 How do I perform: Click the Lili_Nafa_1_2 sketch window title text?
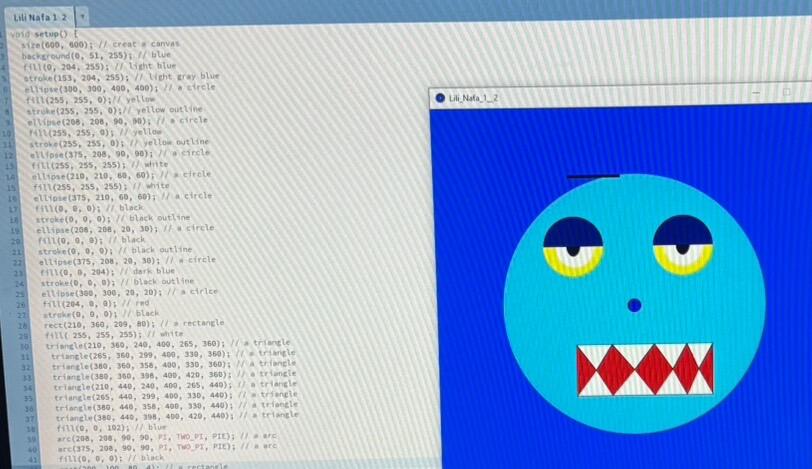coord(473,98)
